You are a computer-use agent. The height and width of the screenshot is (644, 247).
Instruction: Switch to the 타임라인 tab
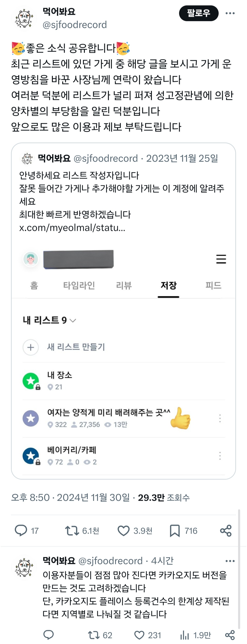coord(79,285)
